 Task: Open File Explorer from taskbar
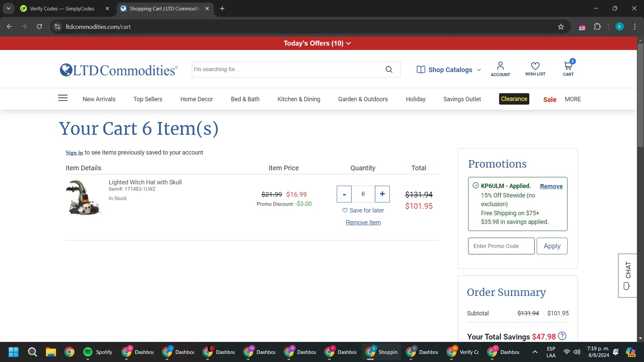click(x=51, y=352)
